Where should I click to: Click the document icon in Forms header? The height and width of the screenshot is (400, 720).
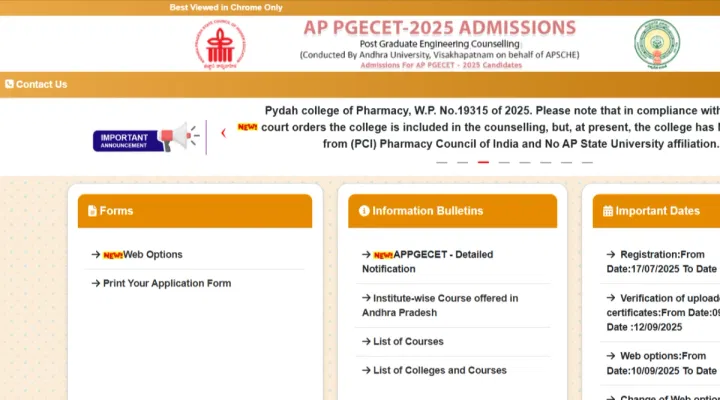pyautogui.click(x=93, y=211)
